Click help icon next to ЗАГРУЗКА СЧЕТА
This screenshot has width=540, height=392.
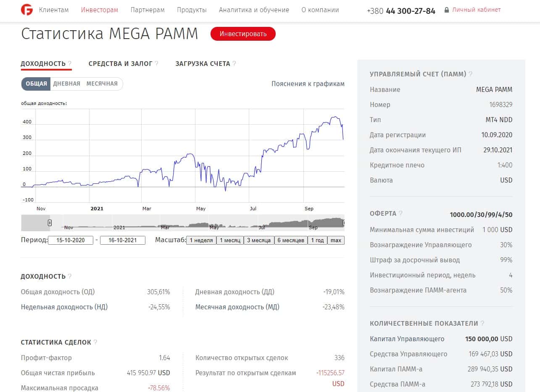(234, 64)
